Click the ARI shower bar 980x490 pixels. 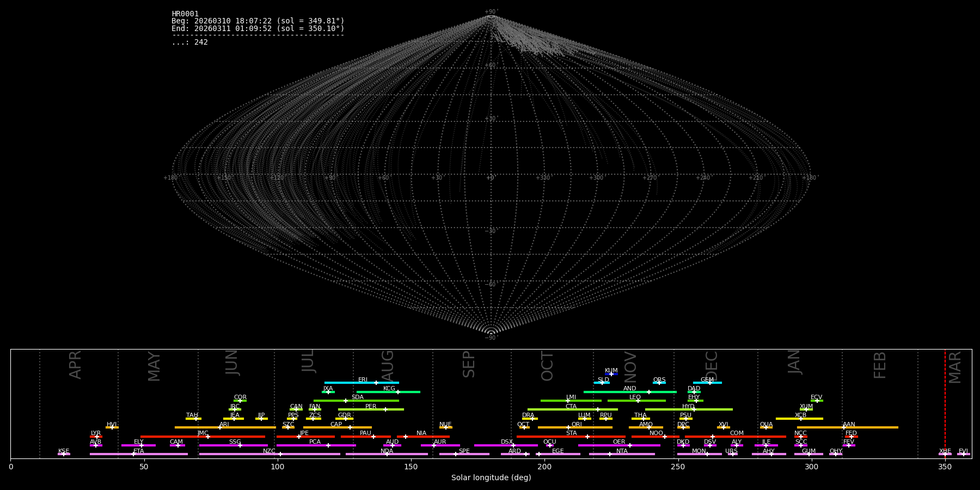point(225,427)
